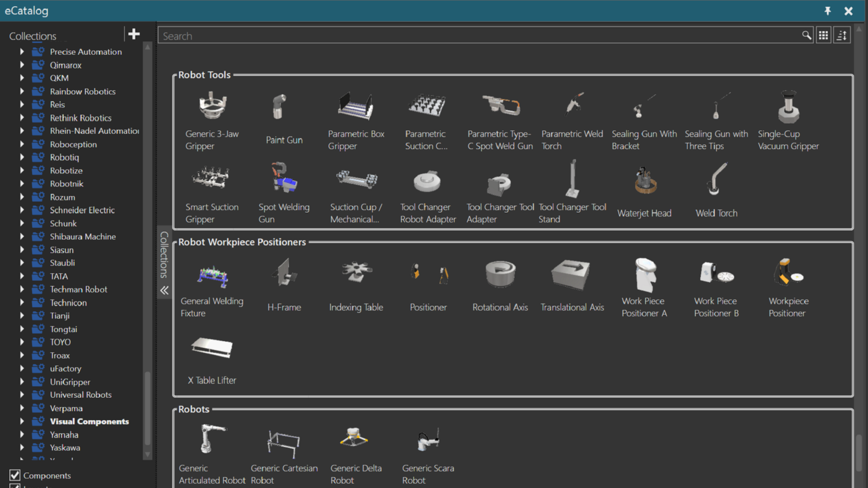Uncheck the Components filter checkbox
Viewport: 868px width, 488px height.
(14, 475)
